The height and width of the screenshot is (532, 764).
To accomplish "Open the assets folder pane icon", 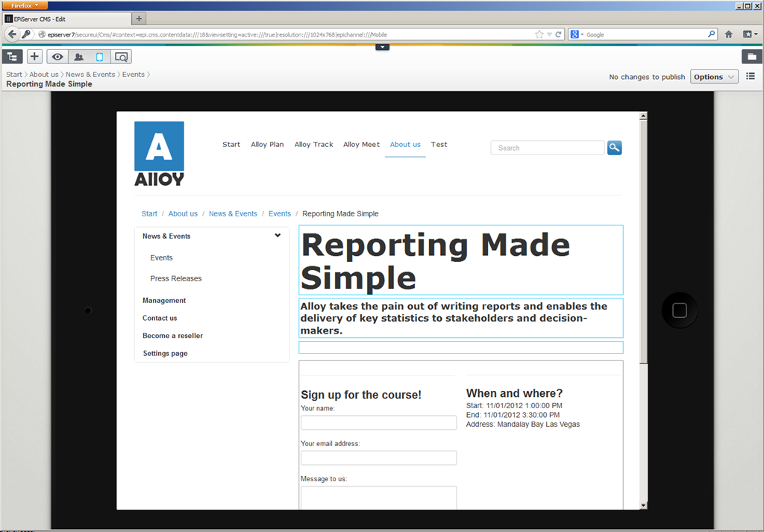I will click(751, 57).
